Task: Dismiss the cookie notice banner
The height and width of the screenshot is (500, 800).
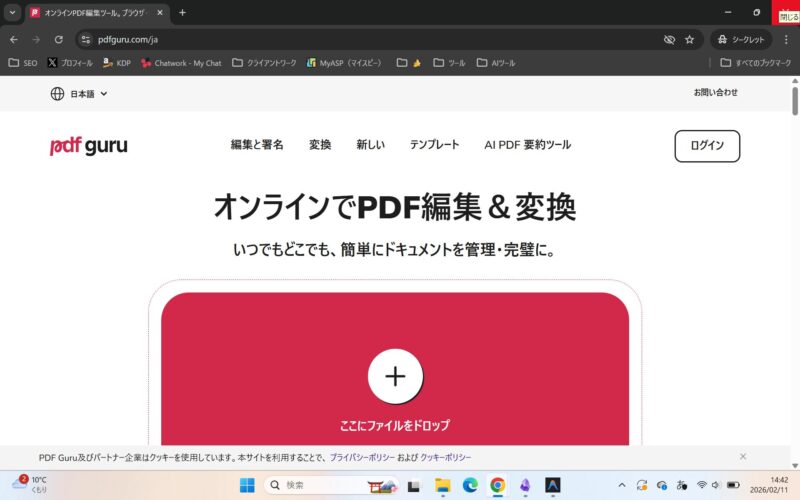Action: tap(742, 456)
